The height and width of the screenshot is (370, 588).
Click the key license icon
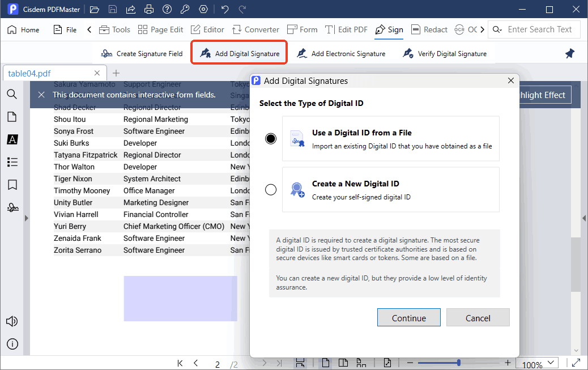tap(185, 10)
